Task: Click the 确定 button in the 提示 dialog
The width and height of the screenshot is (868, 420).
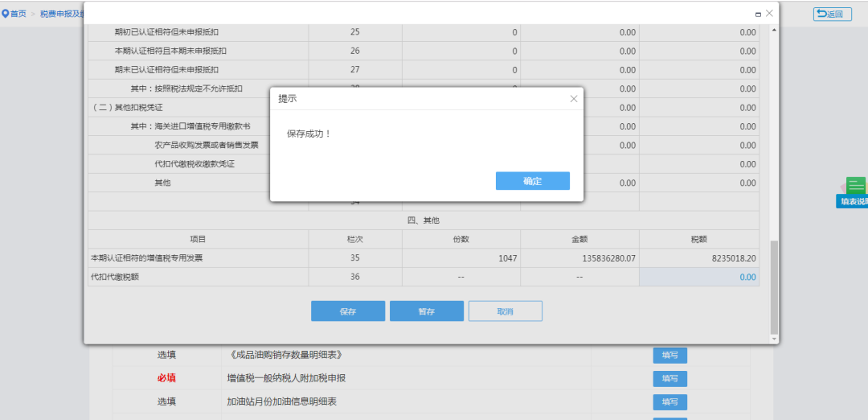Action: click(533, 181)
